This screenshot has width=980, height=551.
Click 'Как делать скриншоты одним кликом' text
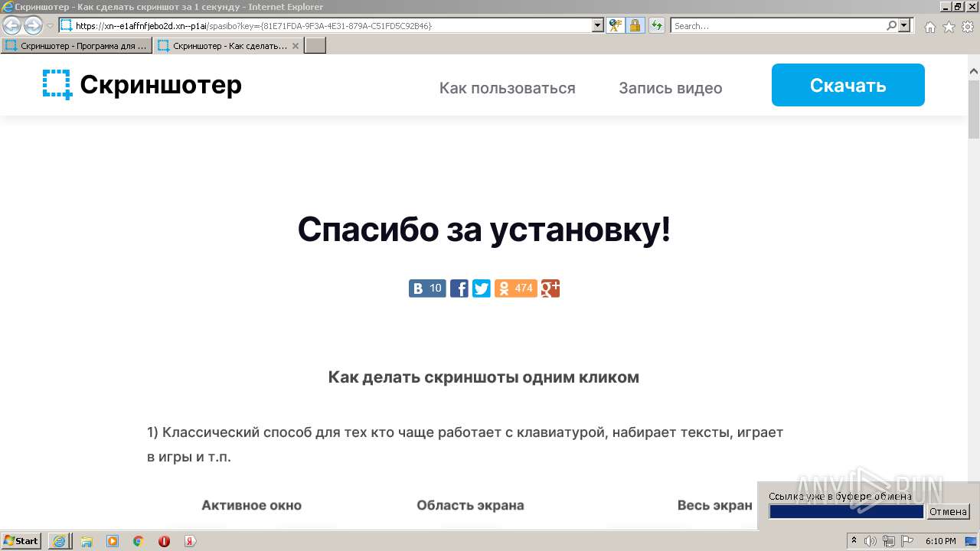click(x=483, y=377)
